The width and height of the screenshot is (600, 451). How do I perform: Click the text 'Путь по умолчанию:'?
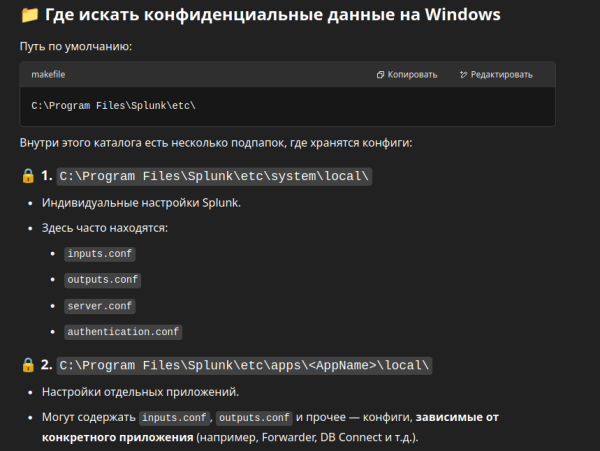(x=76, y=47)
